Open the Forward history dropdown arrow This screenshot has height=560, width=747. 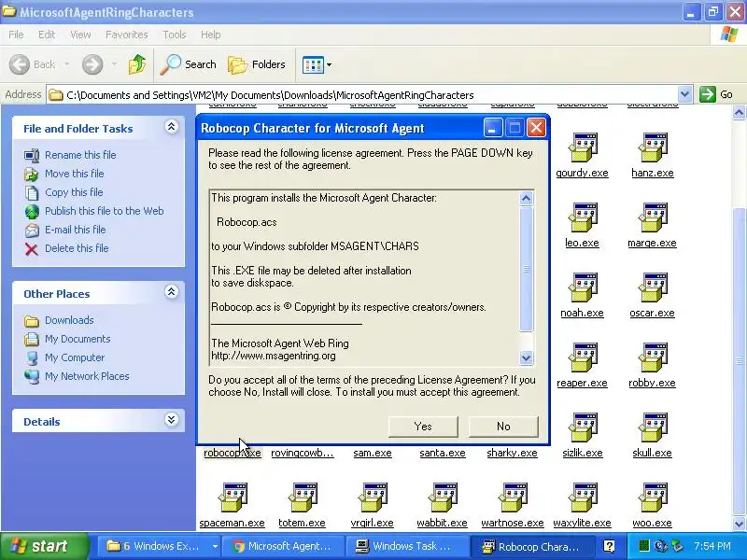[x=114, y=64]
